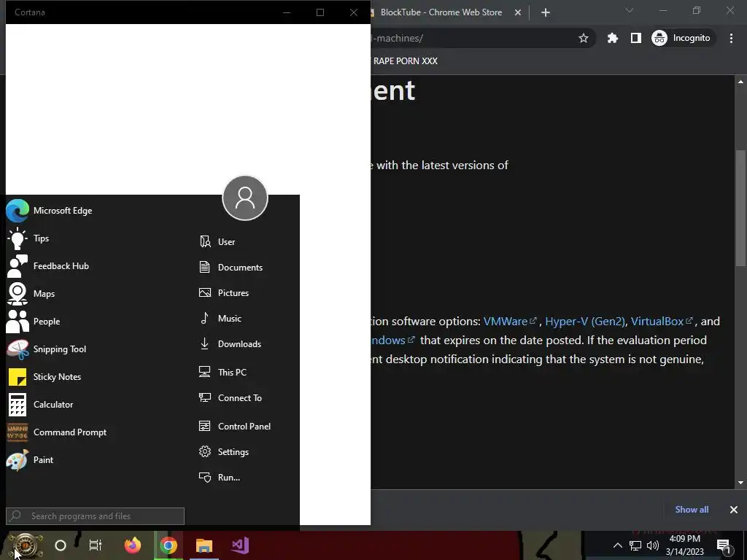Open Snipping Tool icon

point(18,349)
